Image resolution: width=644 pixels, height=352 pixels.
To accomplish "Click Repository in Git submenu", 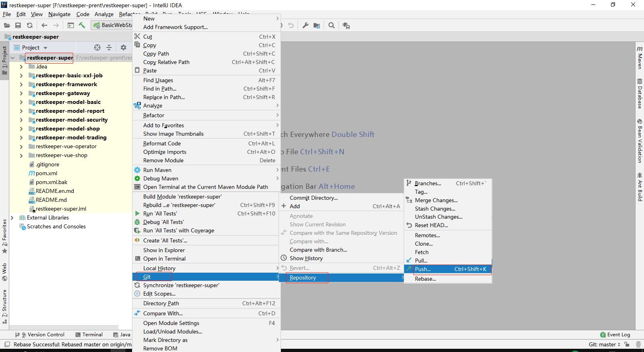I will pos(341,277).
